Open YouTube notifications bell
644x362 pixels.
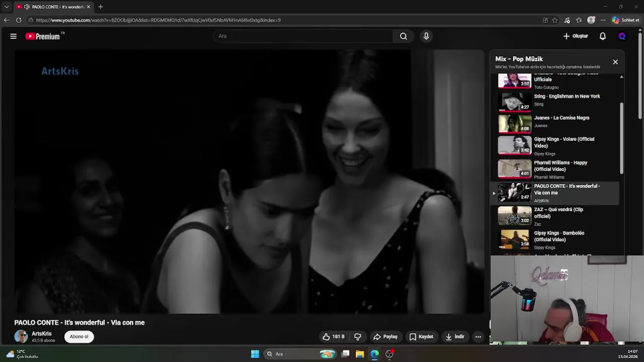603,36
